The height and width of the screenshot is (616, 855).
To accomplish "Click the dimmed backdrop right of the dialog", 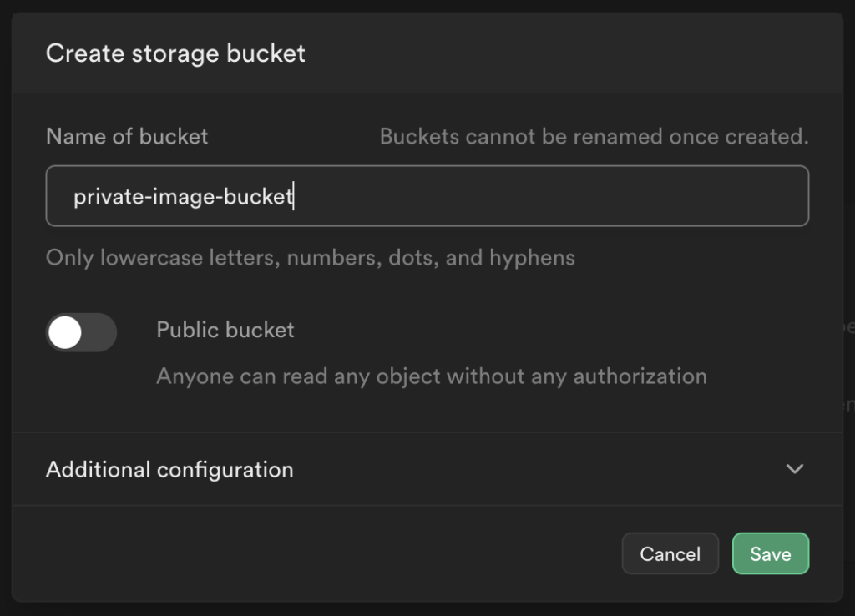I will coord(849,250).
